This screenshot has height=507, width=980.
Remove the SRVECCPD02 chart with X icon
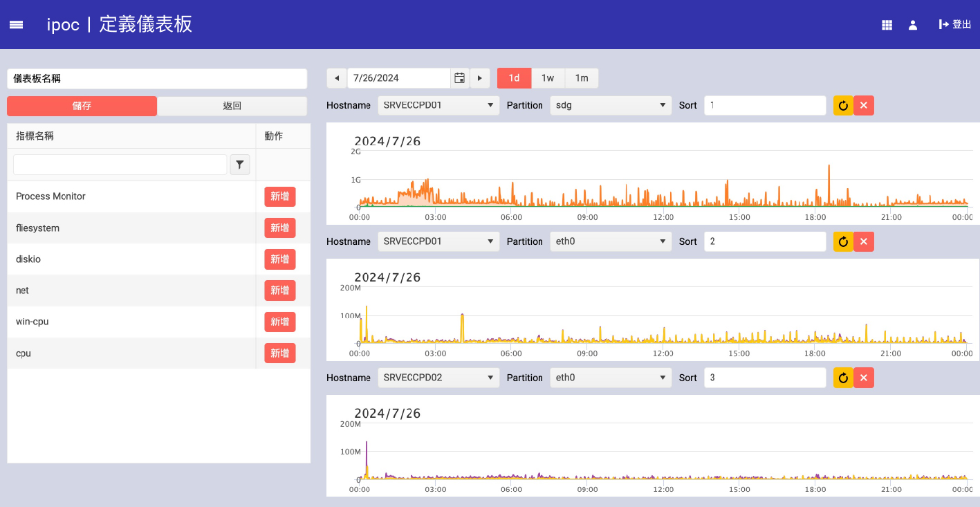(x=864, y=378)
